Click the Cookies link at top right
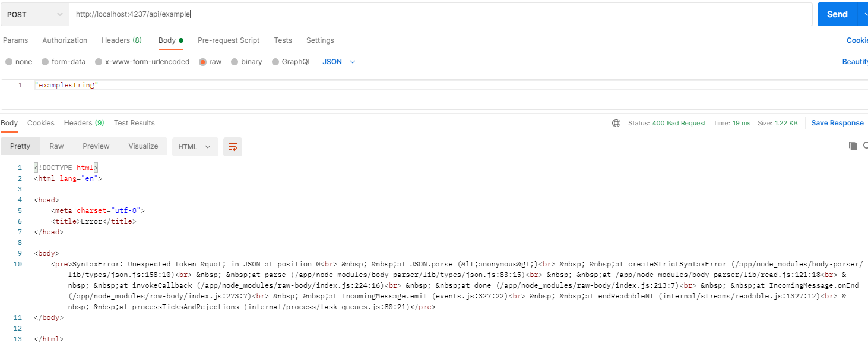The image size is (868, 349). click(x=857, y=40)
